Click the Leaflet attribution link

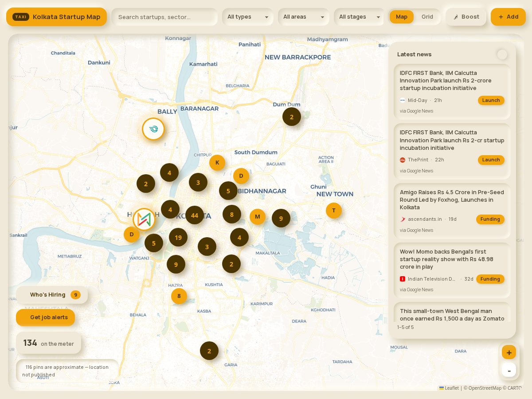tap(449, 388)
